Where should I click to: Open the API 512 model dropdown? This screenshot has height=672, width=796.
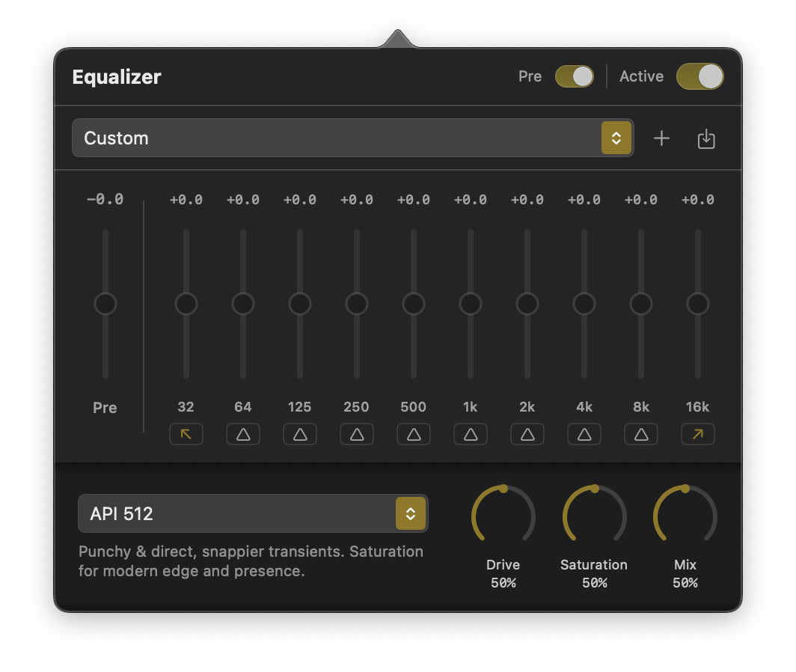pyautogui.click(x=253, y=513)
